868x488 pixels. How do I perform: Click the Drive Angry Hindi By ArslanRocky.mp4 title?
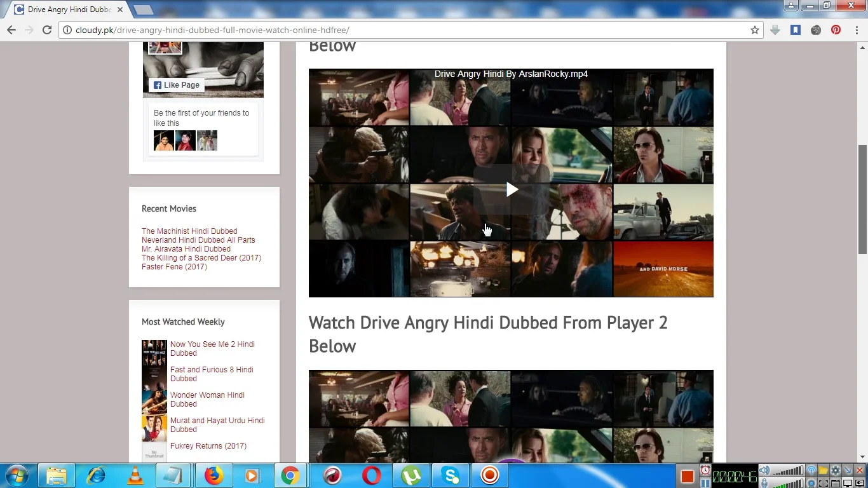[x=511, y=74]
